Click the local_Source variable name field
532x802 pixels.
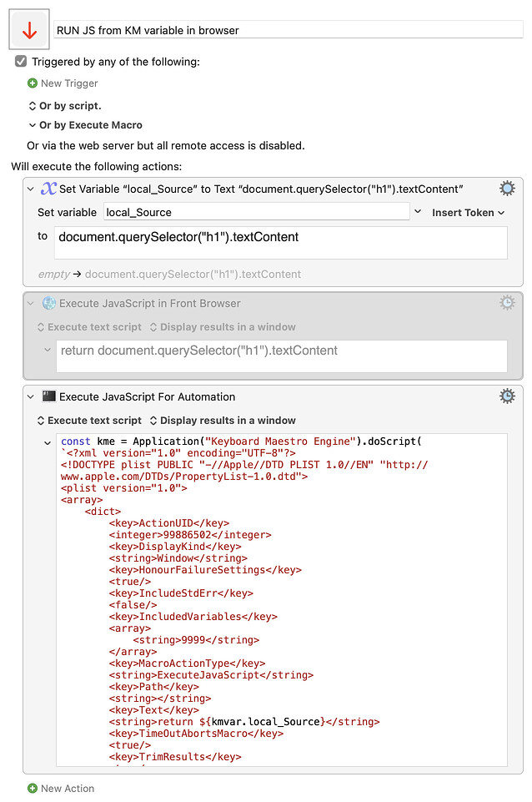point(257,212)
